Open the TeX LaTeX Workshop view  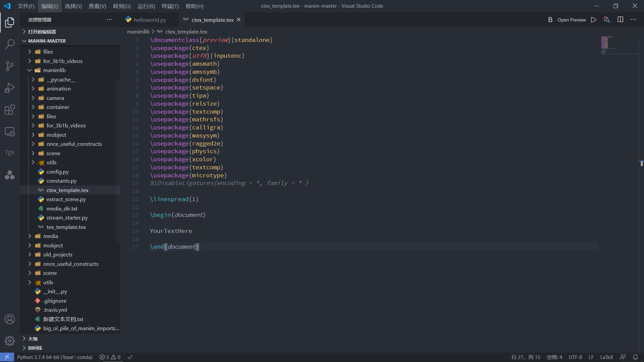(10, 153)
